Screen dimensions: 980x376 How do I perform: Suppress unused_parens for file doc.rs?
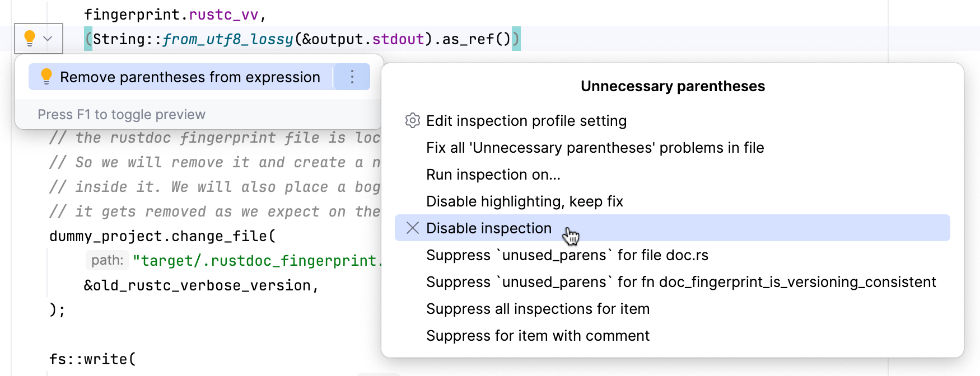pos(567,255)
